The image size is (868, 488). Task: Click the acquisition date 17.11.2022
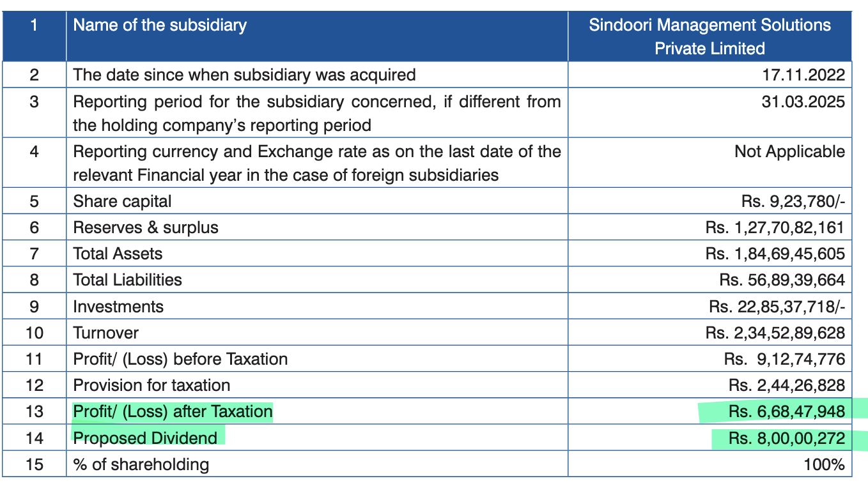pos(803,75)
